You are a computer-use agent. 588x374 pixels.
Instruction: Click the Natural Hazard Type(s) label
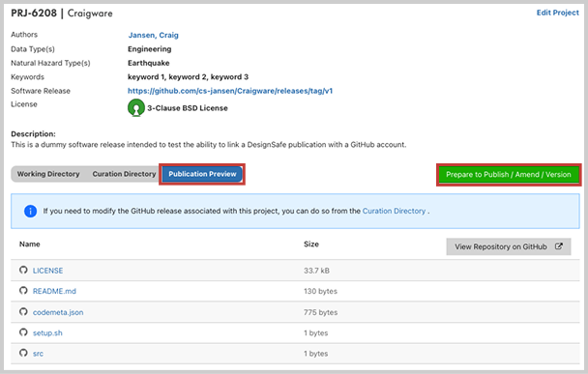tap(50, 63)
